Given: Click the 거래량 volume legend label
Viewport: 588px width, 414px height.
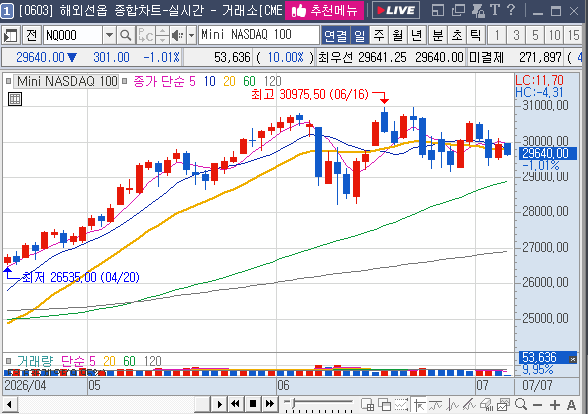Looking at the screenshot, I should click(35, 361).
